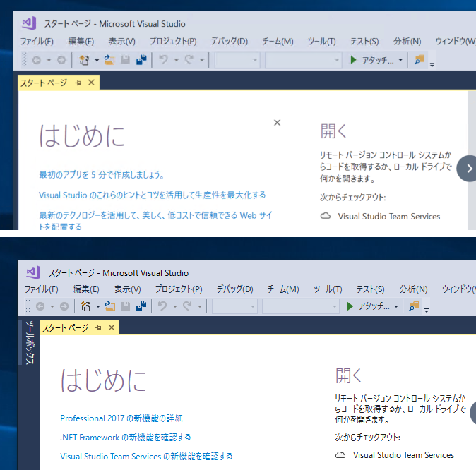The width and height of the screenshot is (476, 470).
Task: Click Find in Files icon in upper window
Action: pos(419,60)
